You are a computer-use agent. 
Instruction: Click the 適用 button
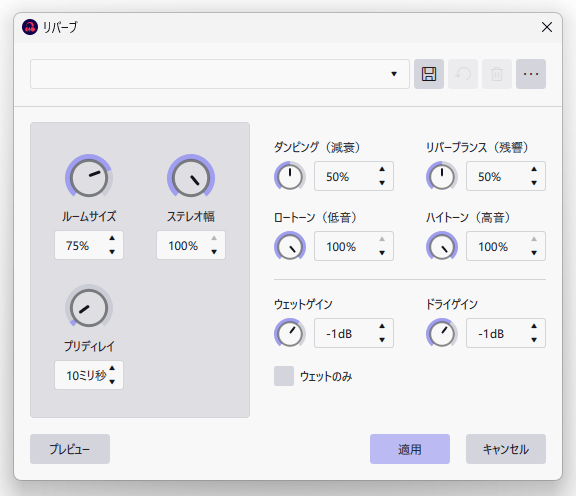410,449
